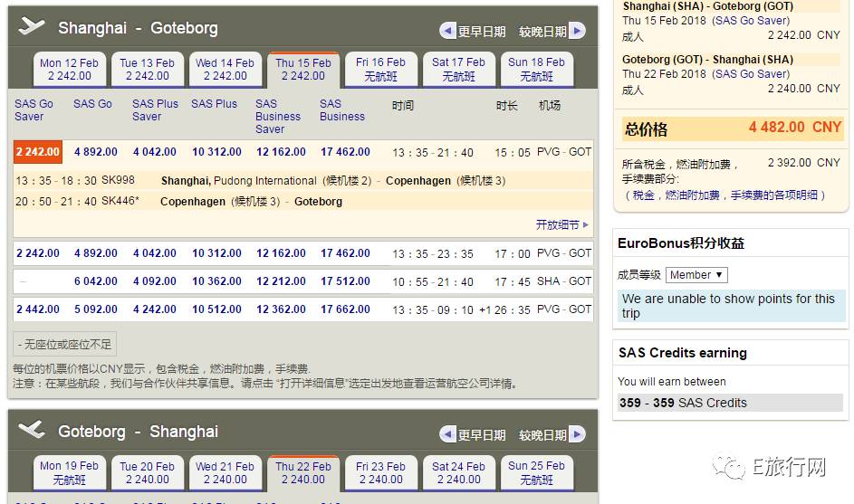Image resolution: width=854 pixels, height=504 pixels.
Task: Choose 5 092.00 SAS Go on 26:35 flight
Action: tap(96, 309)
